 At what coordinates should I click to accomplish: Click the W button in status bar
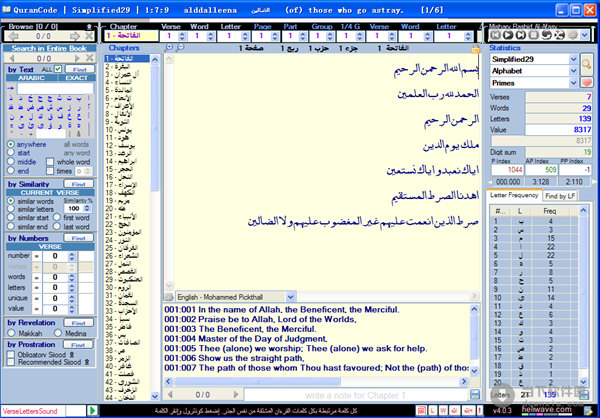coord(443,411)
